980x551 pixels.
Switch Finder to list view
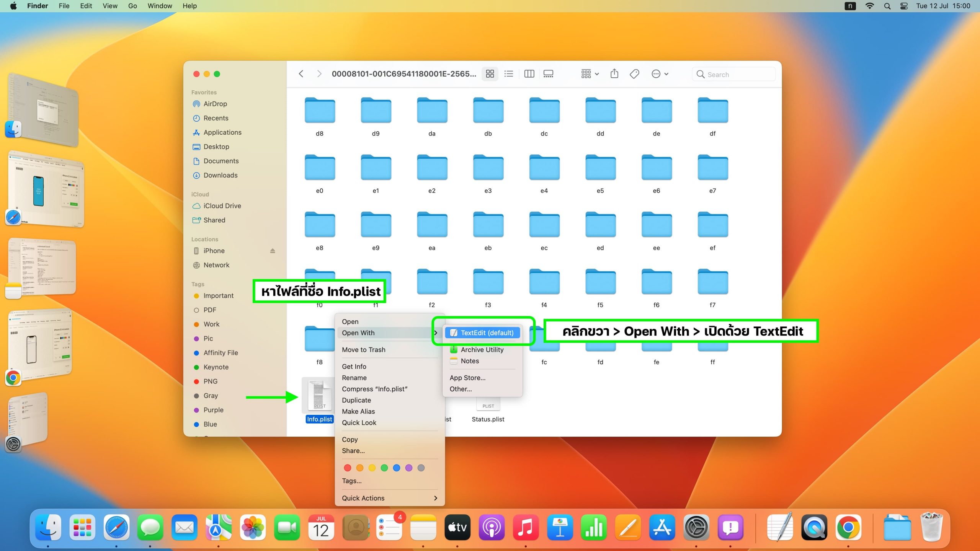click(509, 74)
